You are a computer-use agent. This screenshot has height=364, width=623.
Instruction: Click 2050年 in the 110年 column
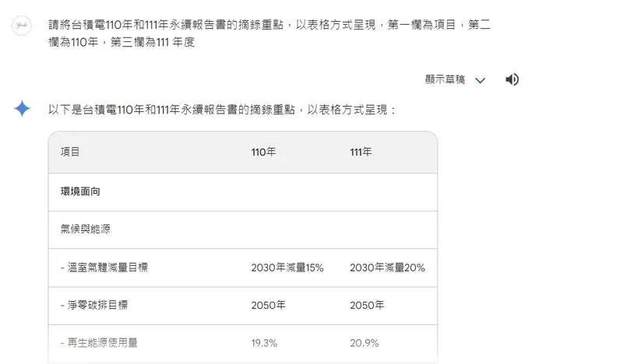(268, 305)
